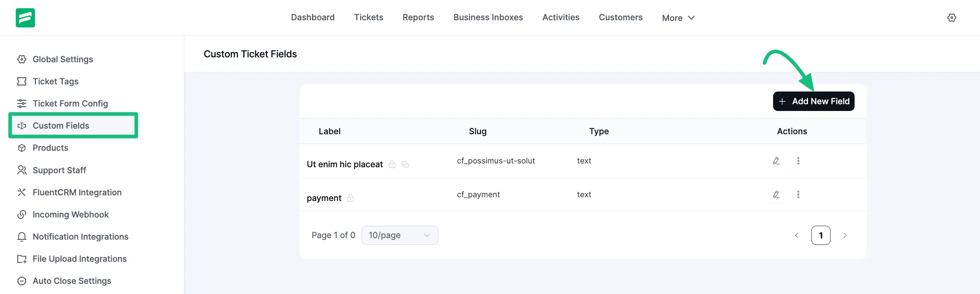
Task: Open three-dot menu for 'Ut enim hic placeat'
Action: pos(798,160)
